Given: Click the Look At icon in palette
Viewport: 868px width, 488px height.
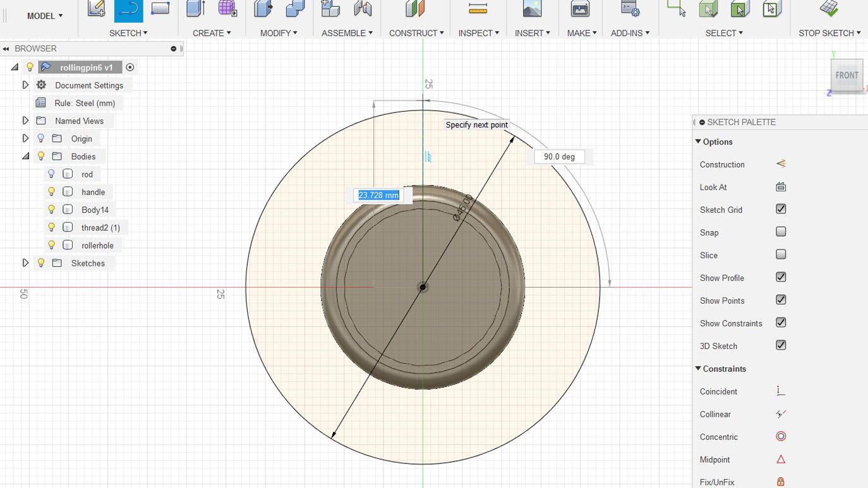Looking at the screenshot, I should 781,187.
